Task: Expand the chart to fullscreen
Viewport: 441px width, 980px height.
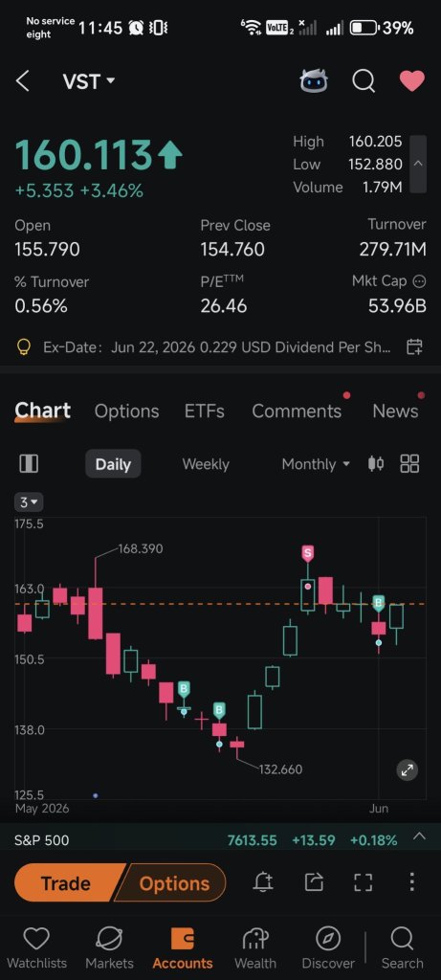Action: click(x=408, y=770)
